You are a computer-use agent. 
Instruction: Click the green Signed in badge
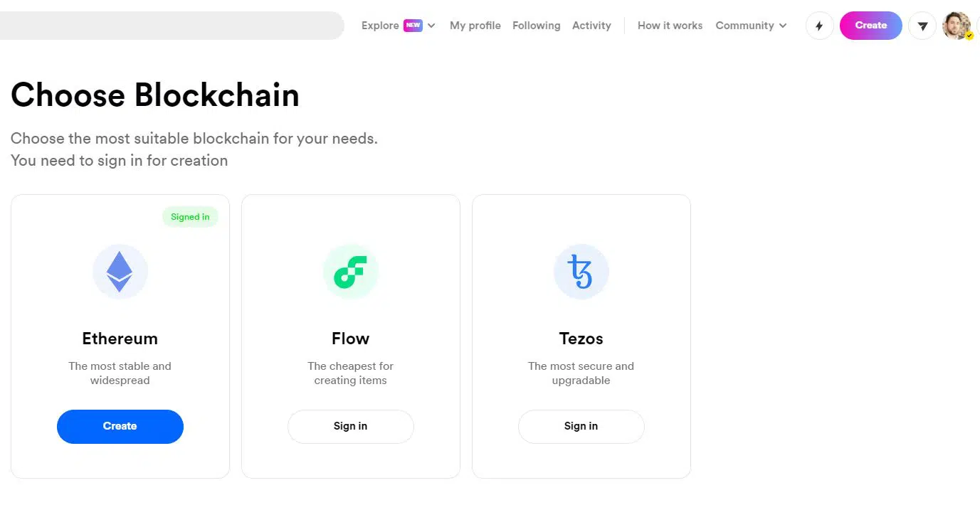click(x=190, y=217)
